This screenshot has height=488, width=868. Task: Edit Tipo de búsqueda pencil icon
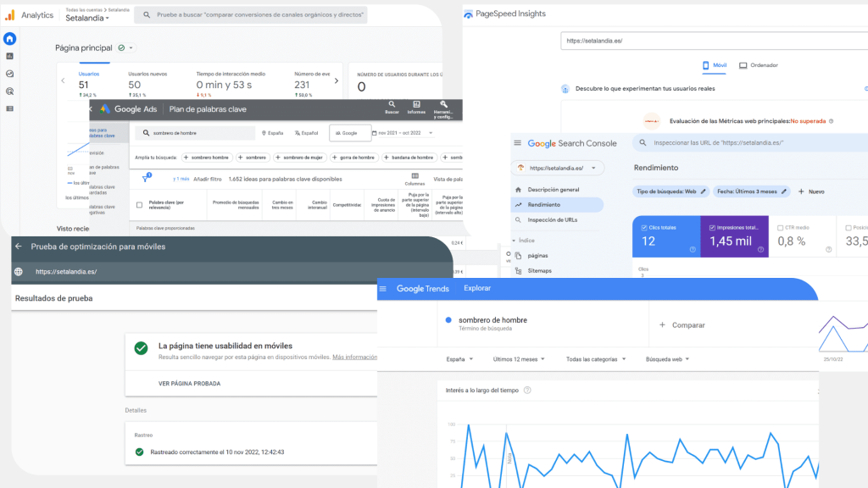click(x=703, y=191)
